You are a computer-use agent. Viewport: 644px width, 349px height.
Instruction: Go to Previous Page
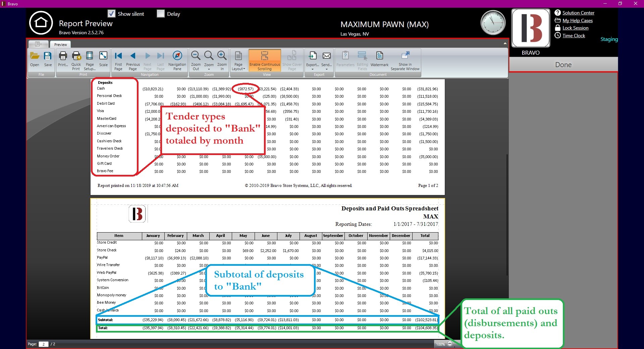pyautogui.click(x=133, y=60)
